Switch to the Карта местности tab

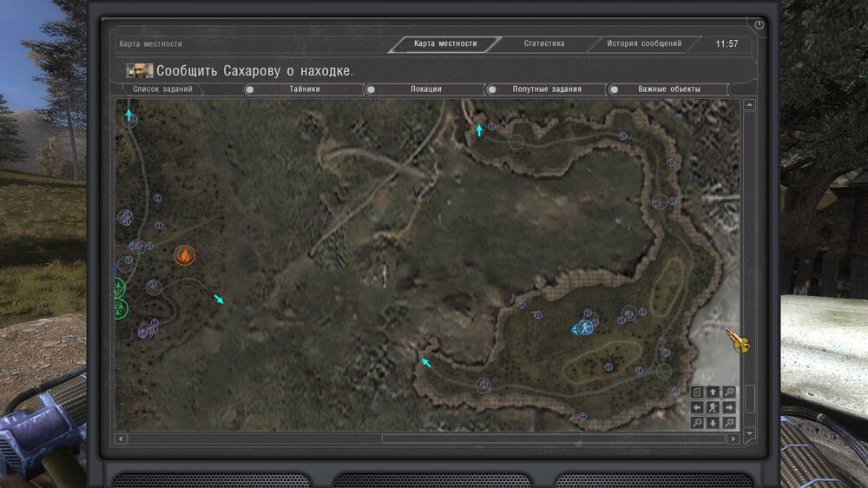click(445, 43)
